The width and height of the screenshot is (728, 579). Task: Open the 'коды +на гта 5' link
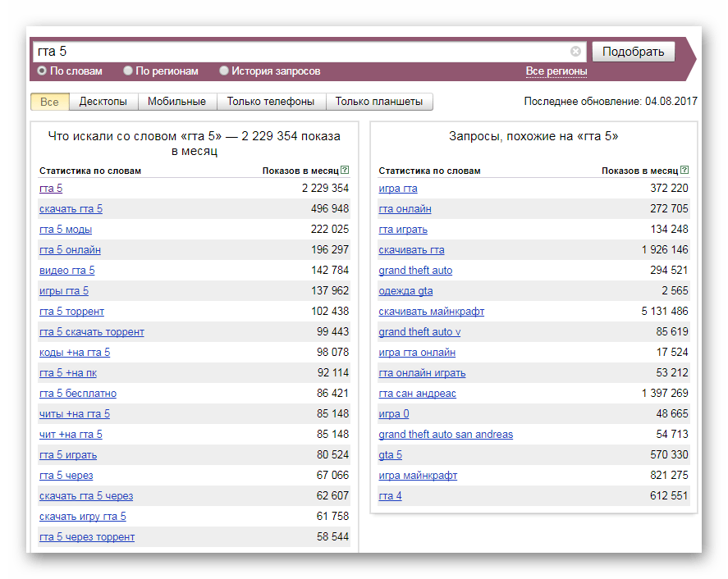click(75, 352)
